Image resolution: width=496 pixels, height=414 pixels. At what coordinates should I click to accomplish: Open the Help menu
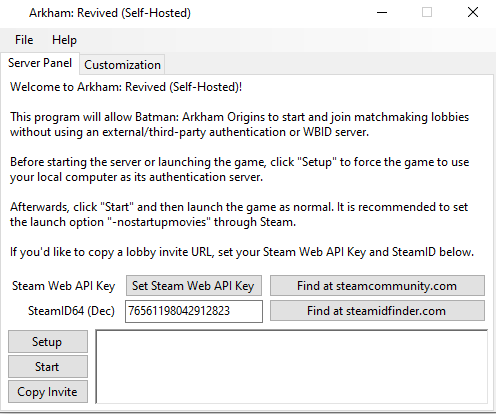click(x=64, y=40)
